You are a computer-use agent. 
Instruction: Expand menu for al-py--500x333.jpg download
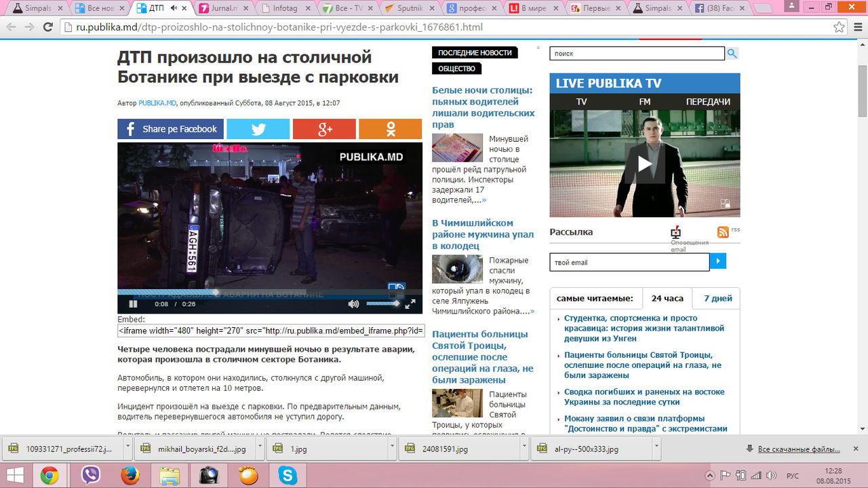pos(655,449)
